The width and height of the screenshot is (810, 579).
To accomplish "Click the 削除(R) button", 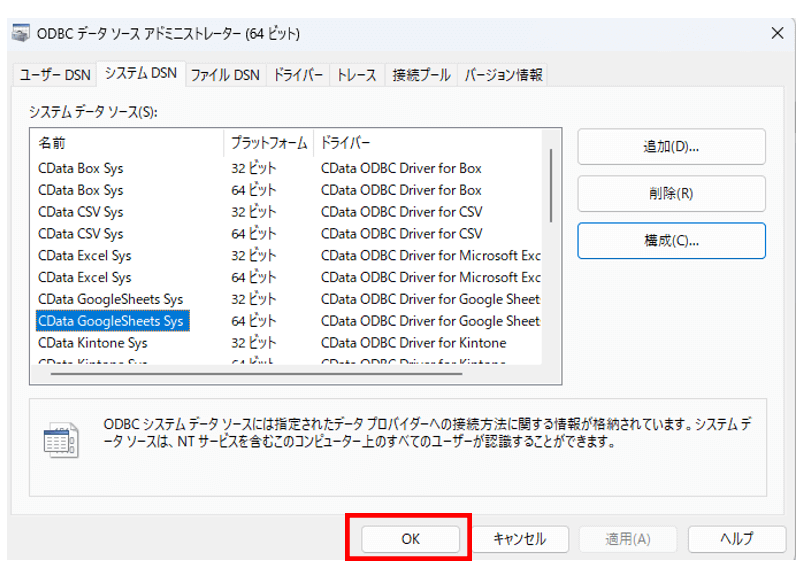I will coord(671,194).
